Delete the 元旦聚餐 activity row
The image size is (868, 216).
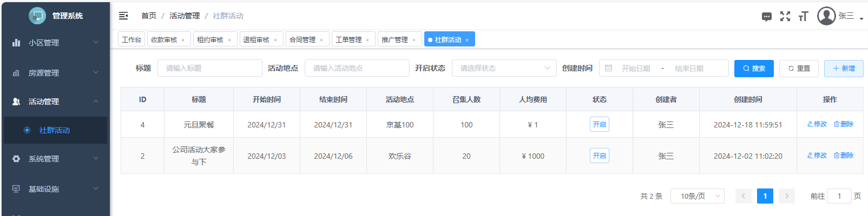[x=844, y=124]
